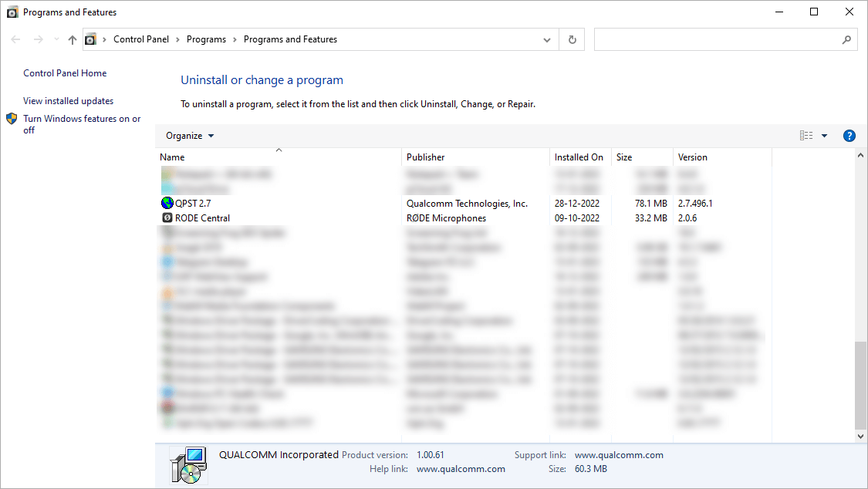Select Programs and Features in the breadcrumb
The image size is (868, 489).
pos(289,39)
